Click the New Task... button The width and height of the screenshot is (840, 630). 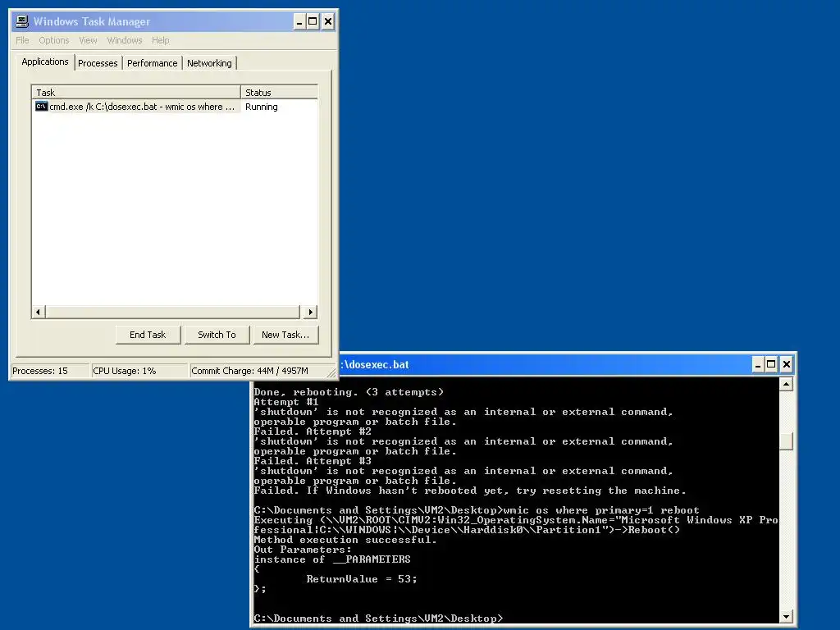(285, 335)
